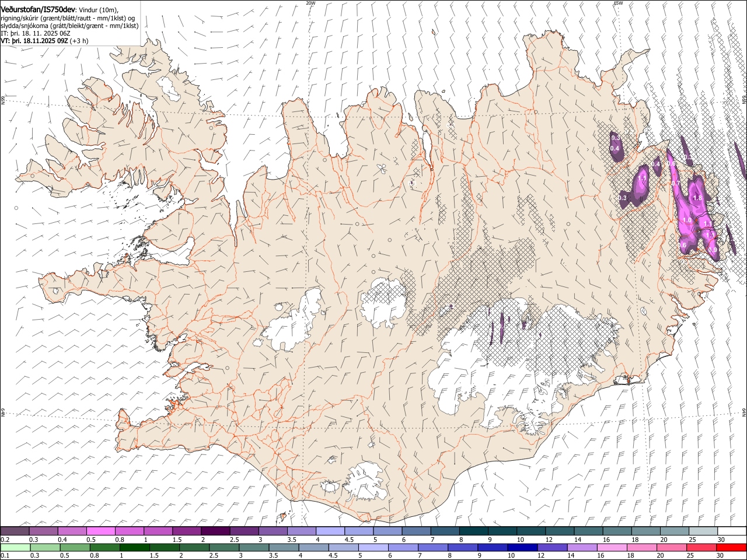Click the violet 12 swatch, lower legend row

tap(551, 548)
